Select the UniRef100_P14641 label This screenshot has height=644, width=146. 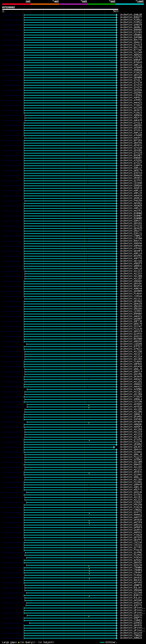131,361
